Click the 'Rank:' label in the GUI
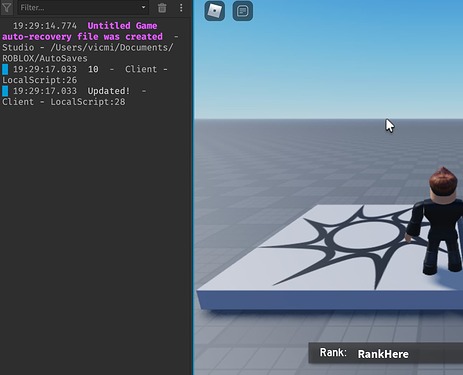Screen dimensions: 463x375 (333, 353)
